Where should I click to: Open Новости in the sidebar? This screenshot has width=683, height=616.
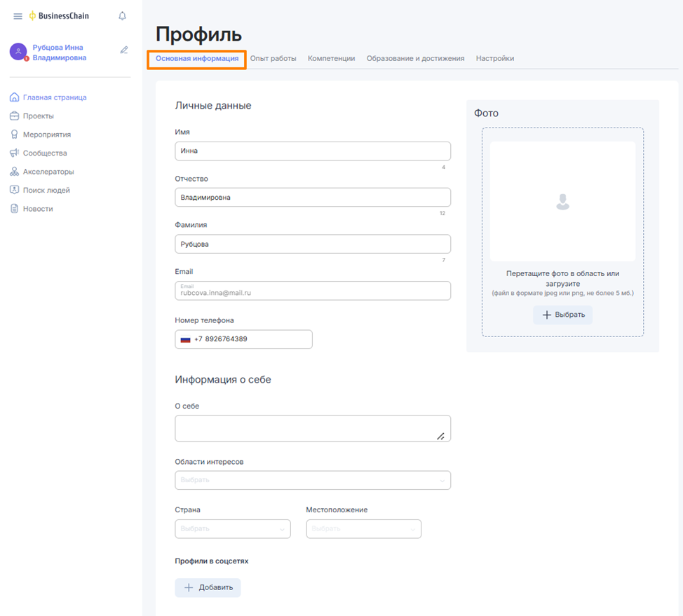37,209
